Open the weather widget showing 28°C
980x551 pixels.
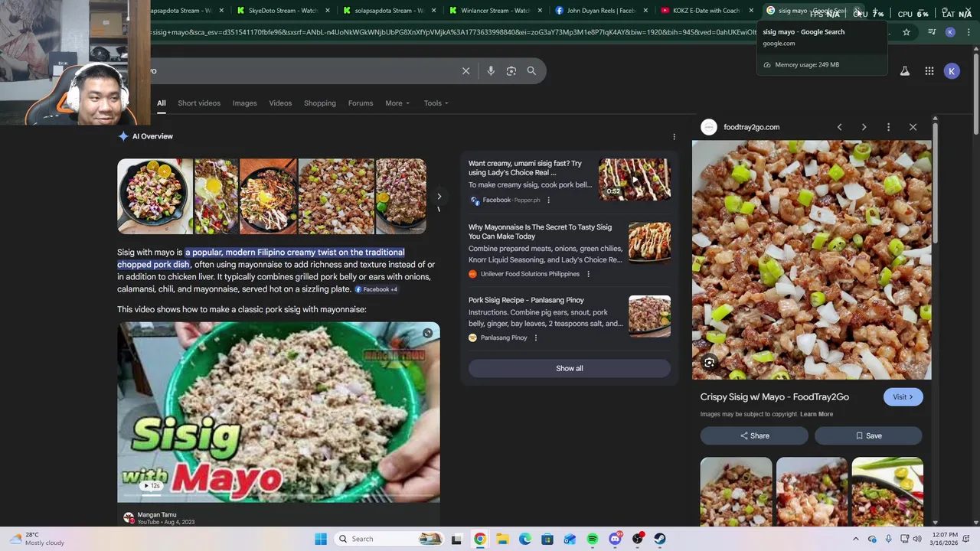click(x=37, y=539)
